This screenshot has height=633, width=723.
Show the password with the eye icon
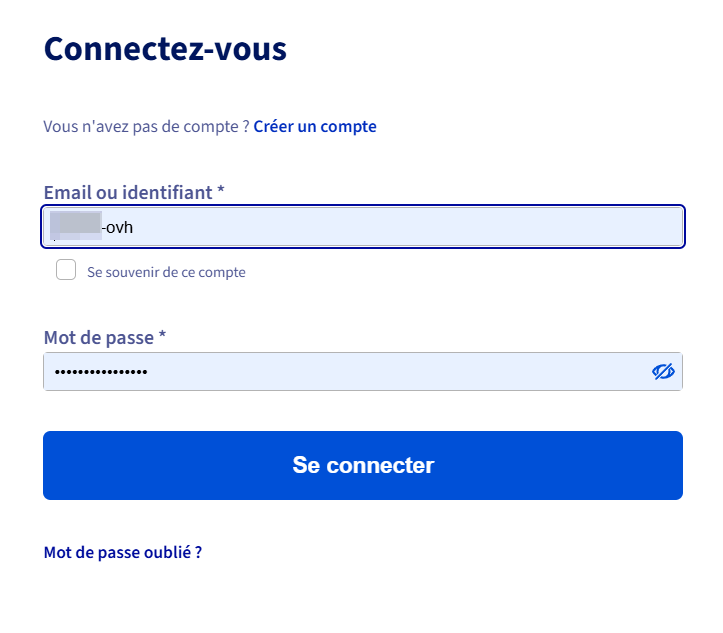(663, 372)
